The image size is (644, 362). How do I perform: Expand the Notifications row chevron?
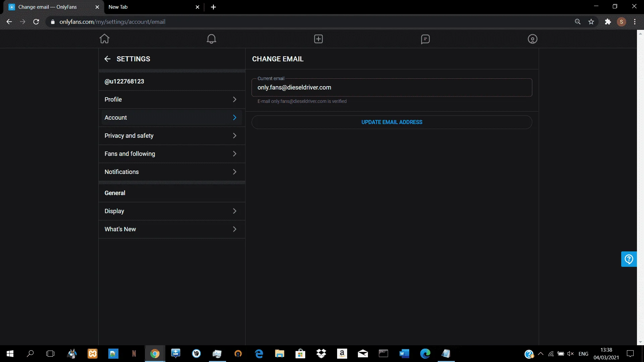pos(234,172)
